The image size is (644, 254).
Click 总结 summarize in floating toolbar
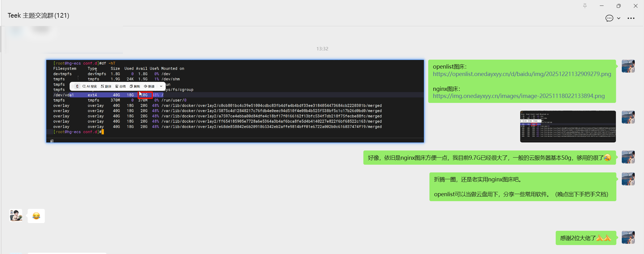[x=120, y=87]
